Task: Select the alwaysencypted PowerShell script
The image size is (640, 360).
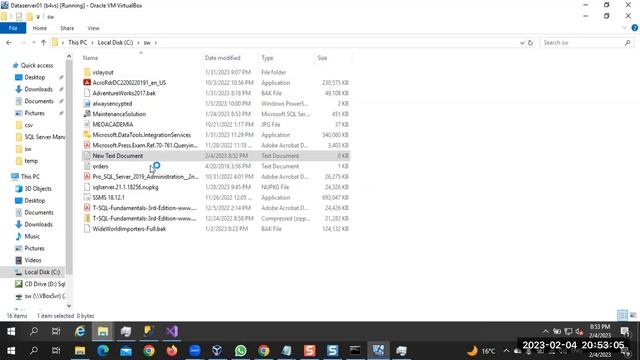Action: 112,104
